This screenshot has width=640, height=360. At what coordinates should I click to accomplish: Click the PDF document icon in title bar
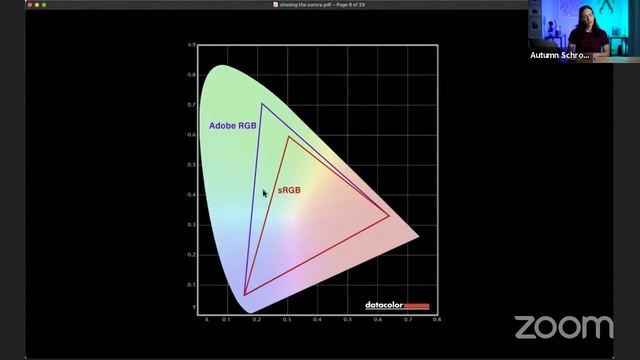tap(276, 4)
